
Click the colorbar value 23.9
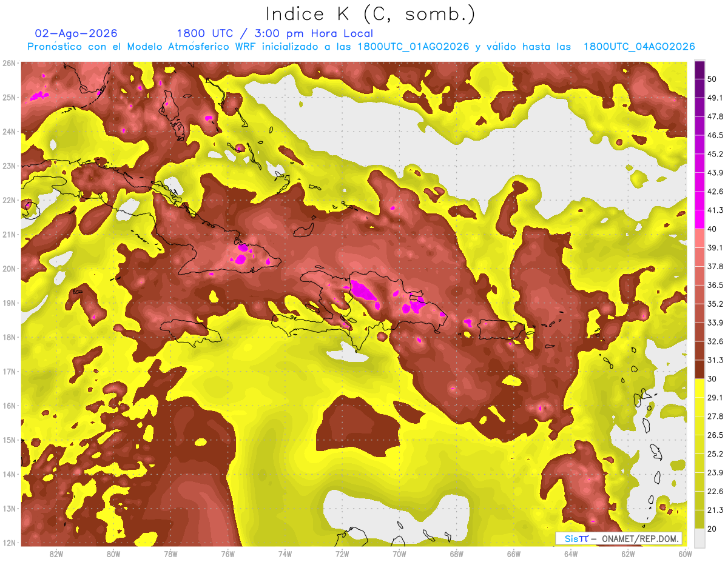pyautogui.click(x=716, y=472)
